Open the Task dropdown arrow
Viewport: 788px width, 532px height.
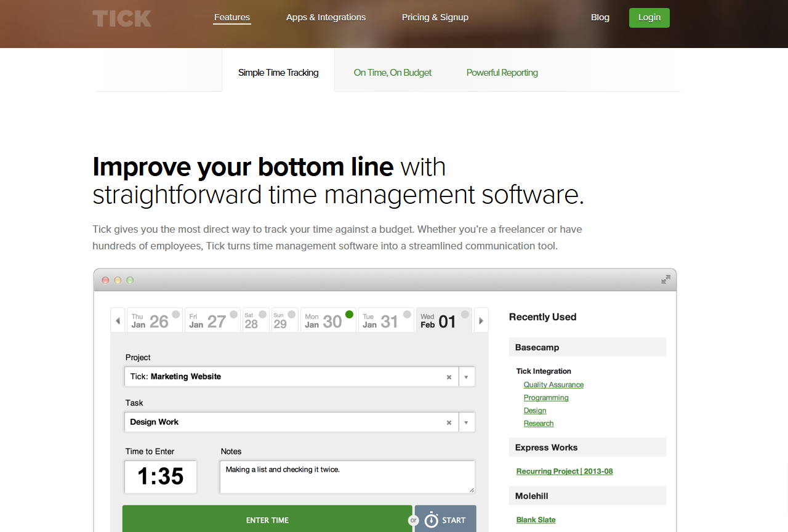click(466, 422)
